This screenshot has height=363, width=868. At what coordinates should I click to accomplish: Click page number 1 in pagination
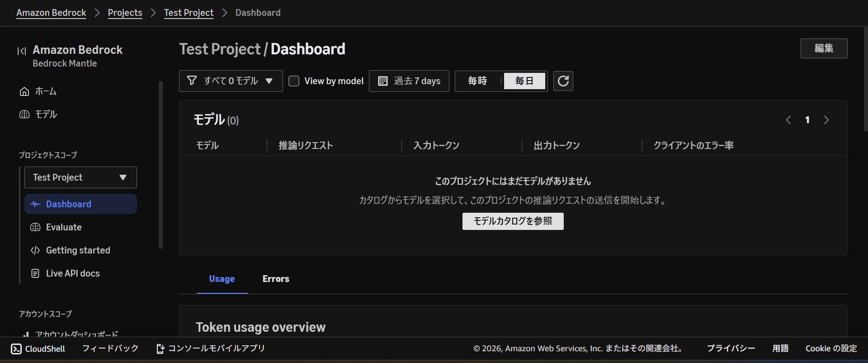point(807,120)
